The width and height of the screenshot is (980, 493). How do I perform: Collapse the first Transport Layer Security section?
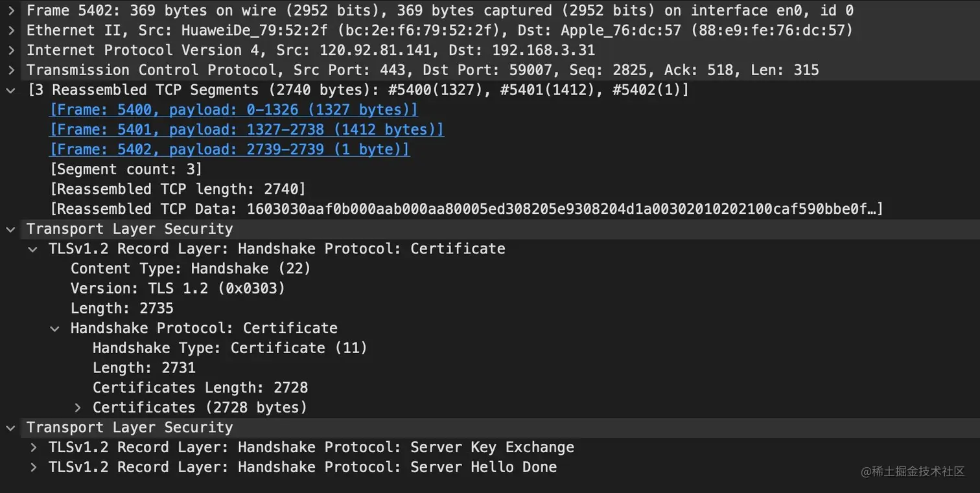coord(10,229)
